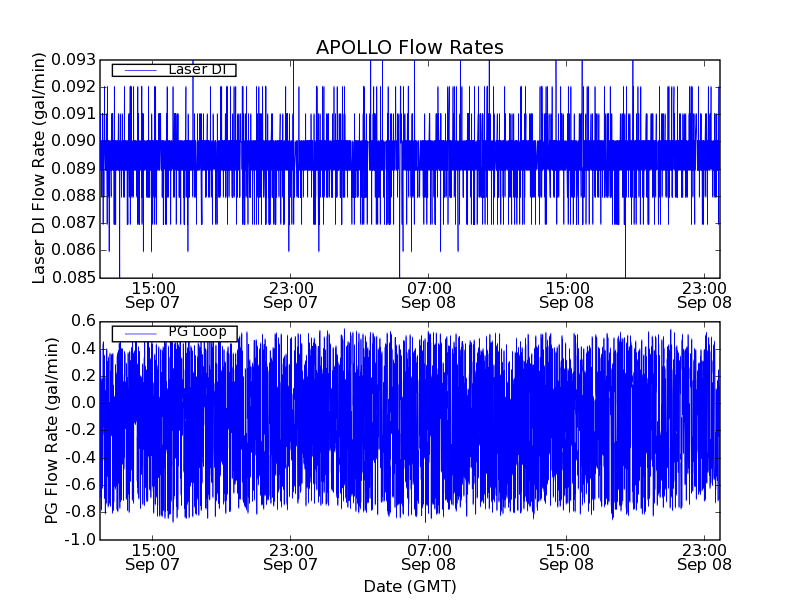Screen dimensions: 800x600
Task: Click 23:00 Sep 07 under Laser DI plot
Action: [x=290, y=296]
